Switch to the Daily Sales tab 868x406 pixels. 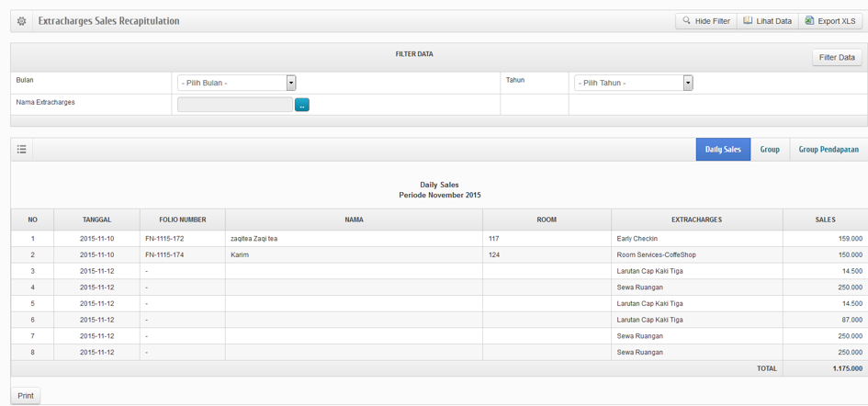click(723, 149)
